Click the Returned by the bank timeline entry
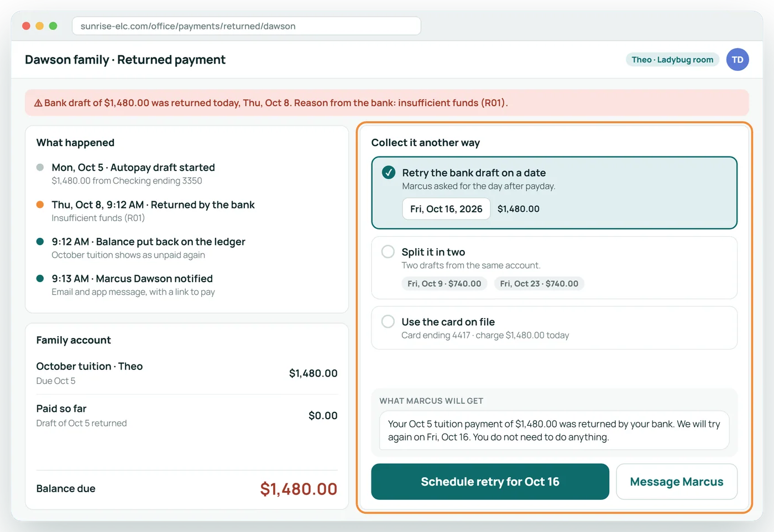The height and width of the screenshot is (532, 774). [x=153, y=211]
